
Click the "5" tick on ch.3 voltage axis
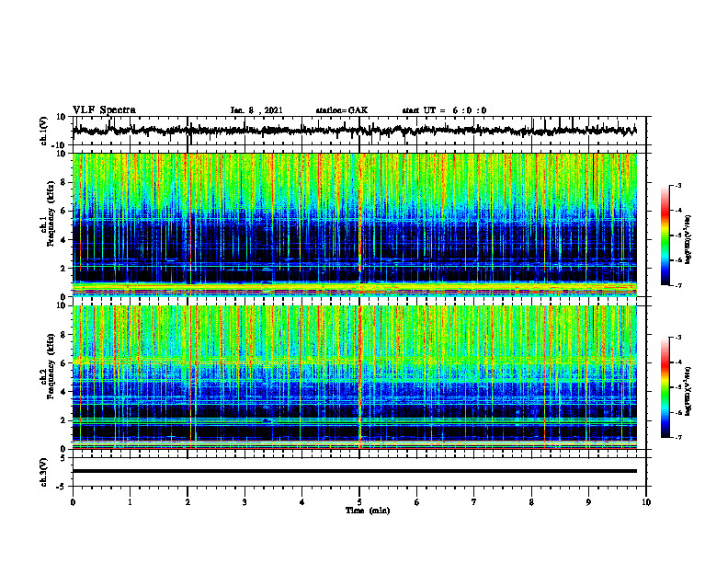[63, 458]
